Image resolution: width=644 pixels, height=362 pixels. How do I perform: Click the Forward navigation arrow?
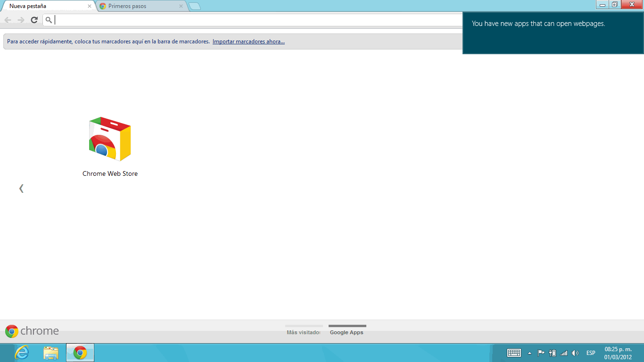(21, 20)
